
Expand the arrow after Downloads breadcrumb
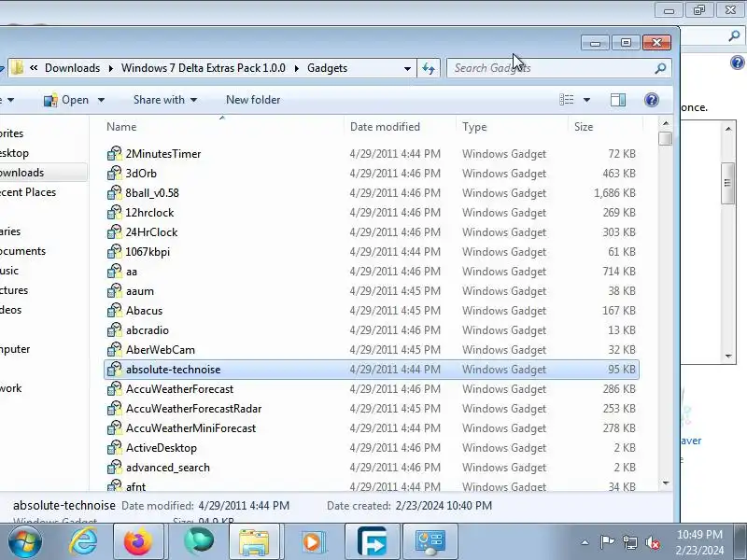(x=110, y=68)
